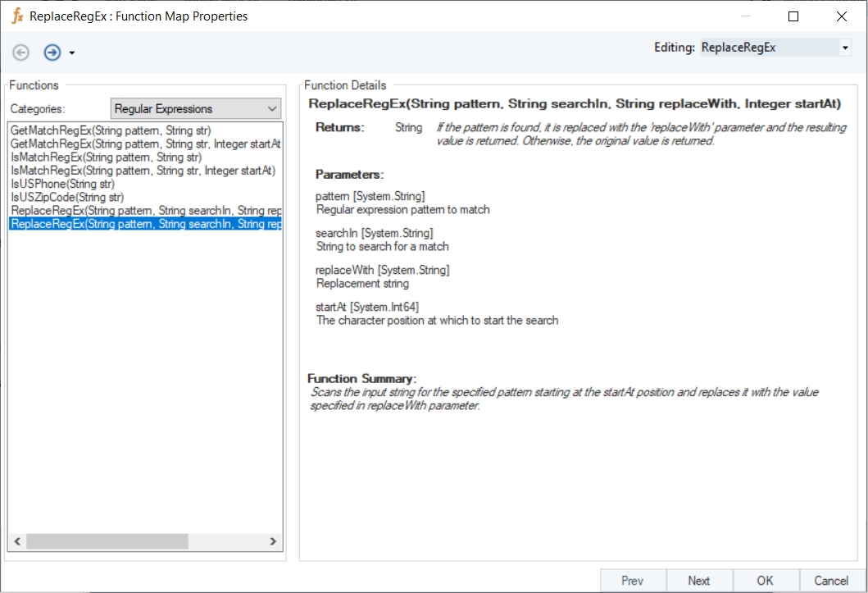Select GetMatchRegEx(String pattern, String str) function

111,130
